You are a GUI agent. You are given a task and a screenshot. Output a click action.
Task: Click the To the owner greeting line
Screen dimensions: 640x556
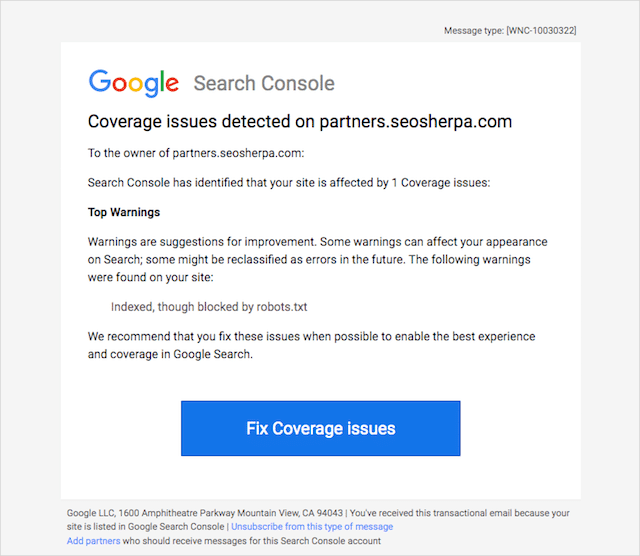pos(195,153)
